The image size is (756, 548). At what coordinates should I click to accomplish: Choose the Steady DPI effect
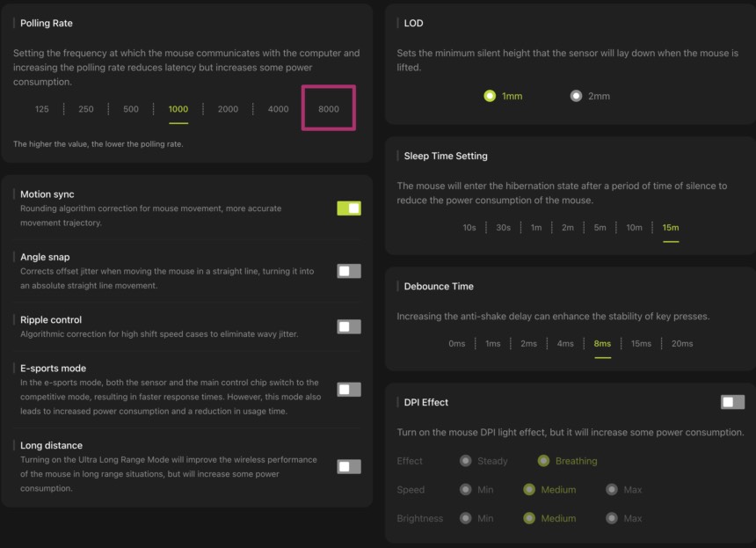(x=465, y=461)
